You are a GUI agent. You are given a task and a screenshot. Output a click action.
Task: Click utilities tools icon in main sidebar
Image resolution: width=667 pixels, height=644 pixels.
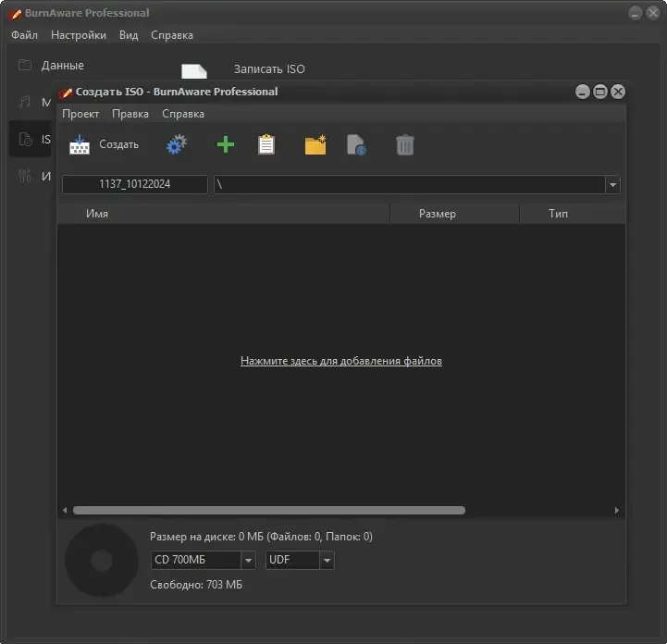coord(25,176)
